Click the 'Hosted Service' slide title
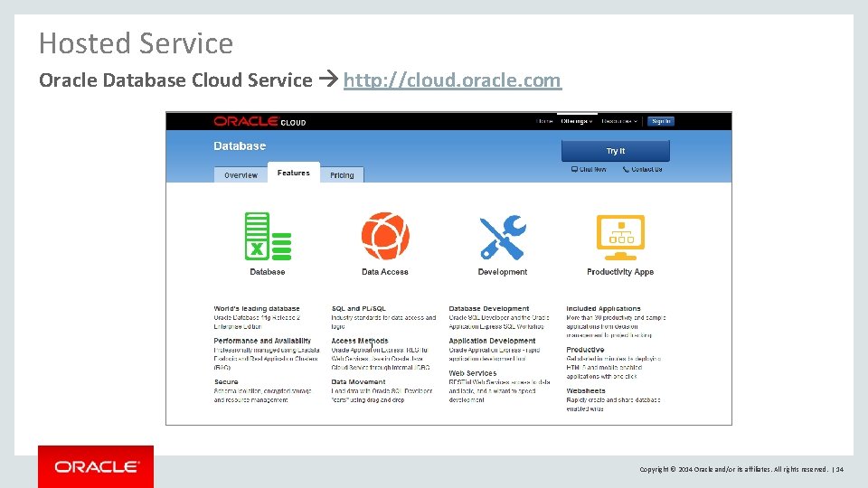Image resolution: width=868 pixels, height=488 pixels. click(137, 43)
